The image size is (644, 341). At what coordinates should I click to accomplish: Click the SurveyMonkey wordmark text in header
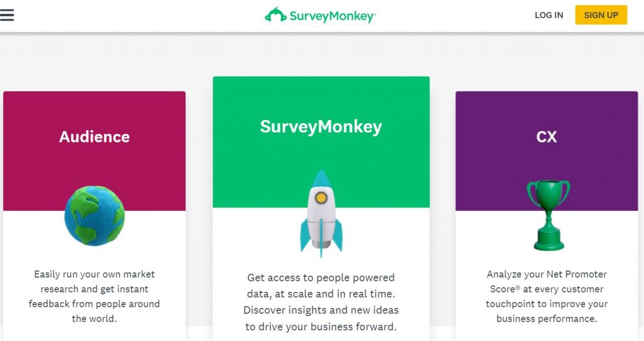pos(333,16)
